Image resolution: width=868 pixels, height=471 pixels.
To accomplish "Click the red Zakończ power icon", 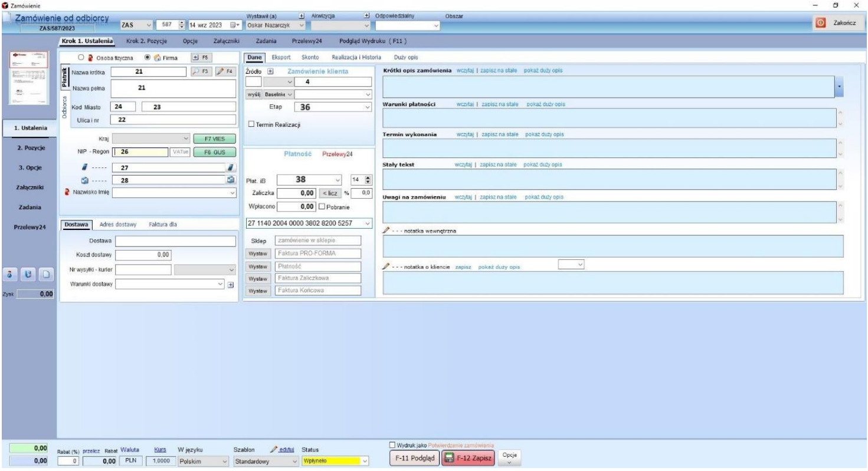I will coord(820,22).
